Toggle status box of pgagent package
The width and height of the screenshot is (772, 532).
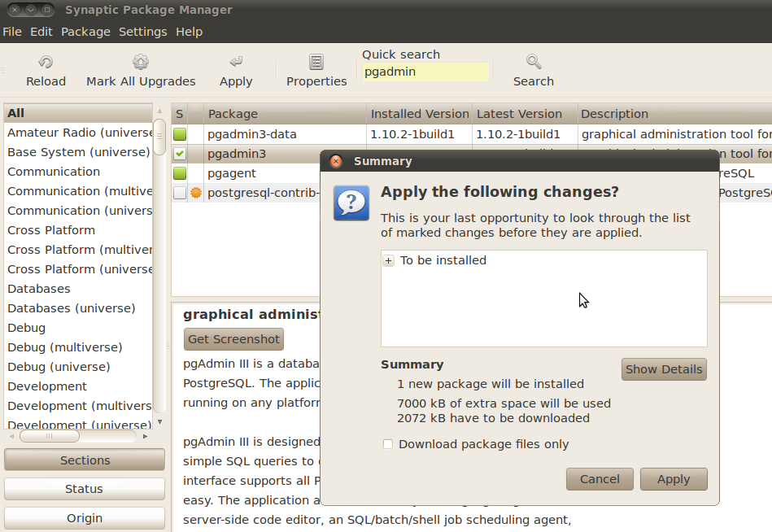(x=180, y=173)
